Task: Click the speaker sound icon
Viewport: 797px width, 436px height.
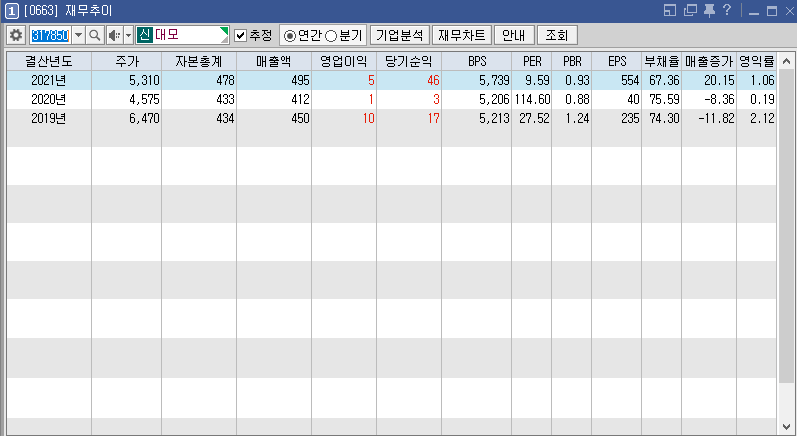Action: coord(114,35)
